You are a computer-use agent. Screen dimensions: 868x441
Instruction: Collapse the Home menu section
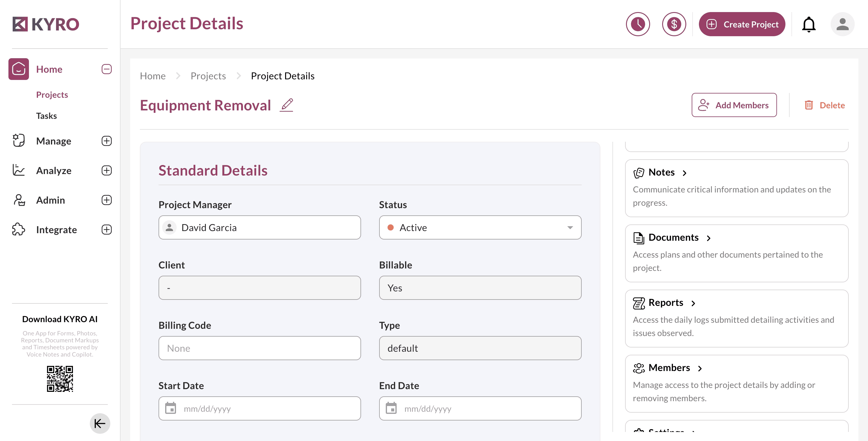(x=106, y=69)
